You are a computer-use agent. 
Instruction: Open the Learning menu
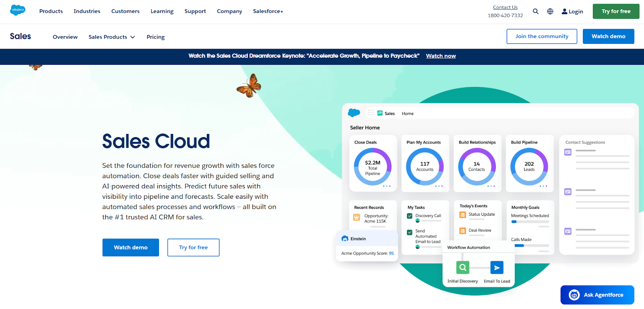pyautogui.click(x=162, y=11)
